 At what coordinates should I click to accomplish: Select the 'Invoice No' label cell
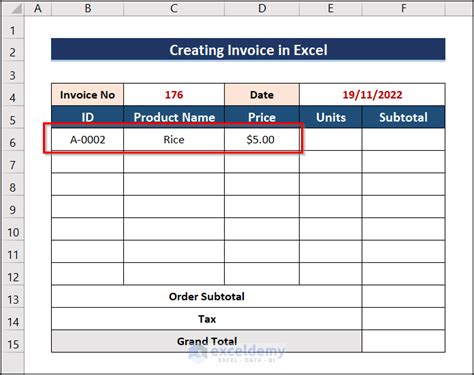(87, 95)
